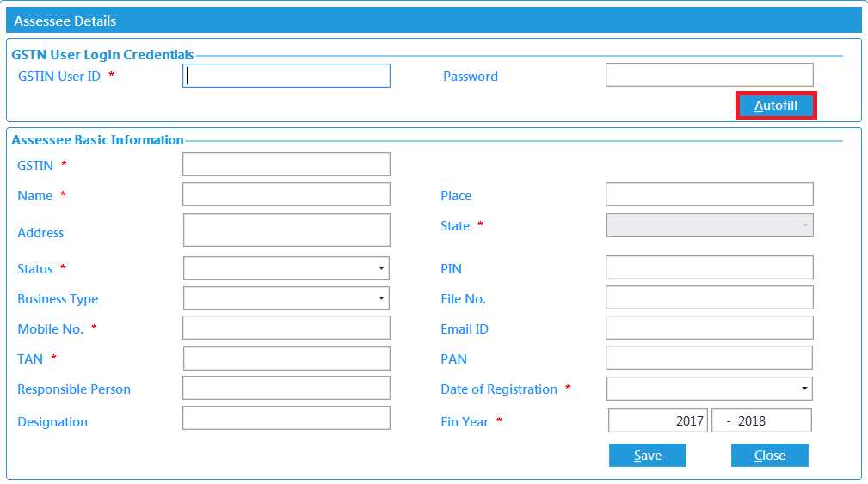Click the Email ID field
868x484 pixels.
(709, 328)
